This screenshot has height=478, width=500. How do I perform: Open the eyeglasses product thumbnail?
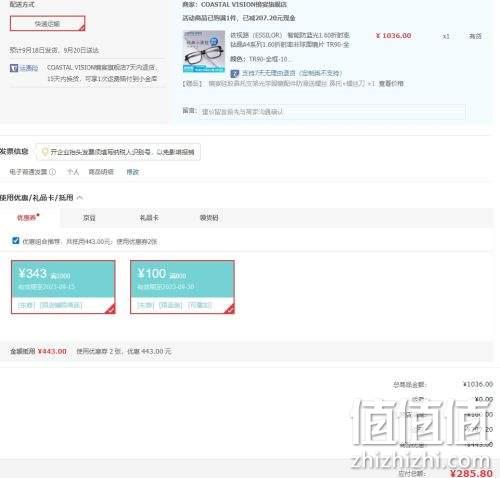coord(204,51)
